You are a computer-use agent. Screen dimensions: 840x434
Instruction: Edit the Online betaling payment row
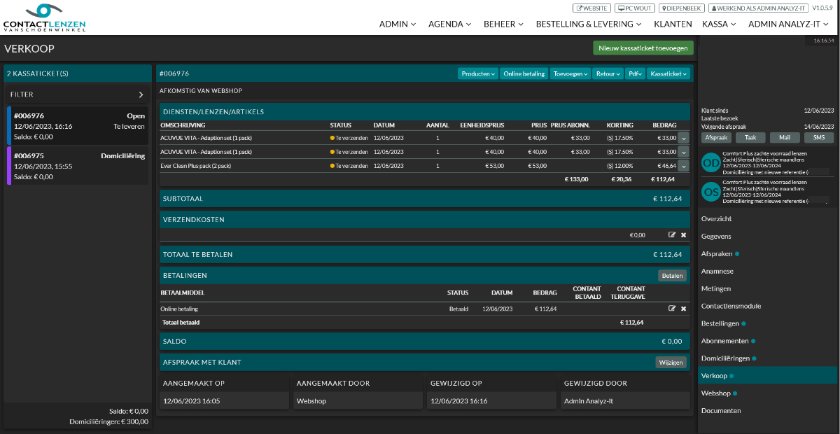coord(672,309)
